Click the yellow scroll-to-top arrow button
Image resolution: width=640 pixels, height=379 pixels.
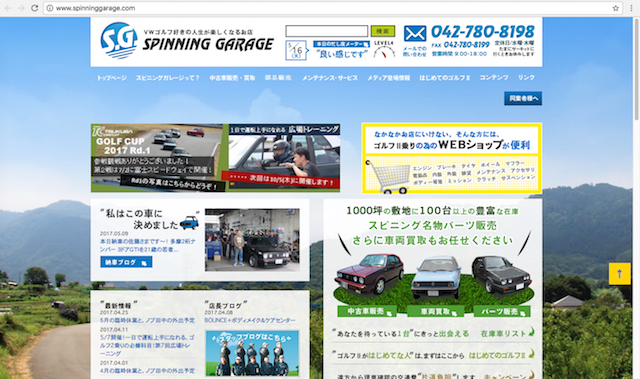620,274
